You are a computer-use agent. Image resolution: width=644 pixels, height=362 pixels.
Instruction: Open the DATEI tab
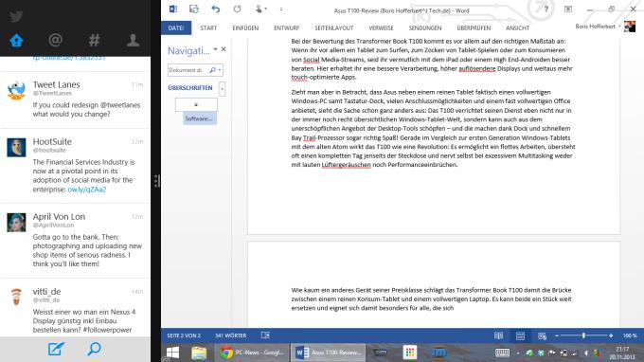tap(176, 27)
